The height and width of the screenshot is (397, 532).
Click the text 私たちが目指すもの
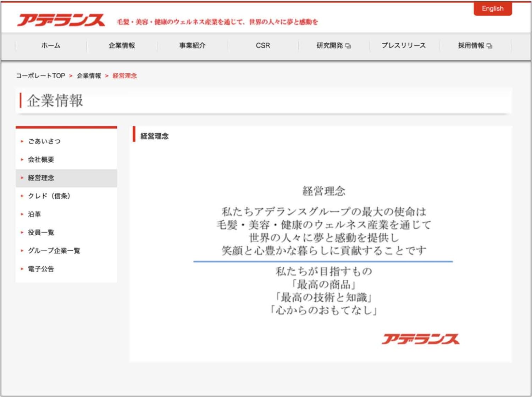324,272
